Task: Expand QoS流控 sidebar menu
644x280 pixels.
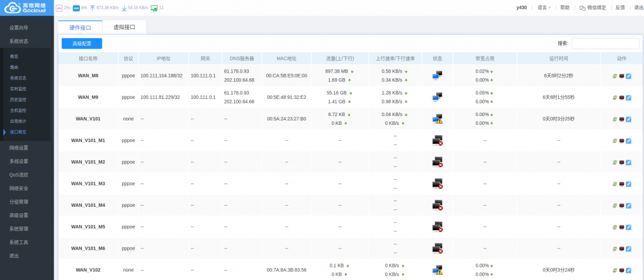Action: (x=19, y=175)
